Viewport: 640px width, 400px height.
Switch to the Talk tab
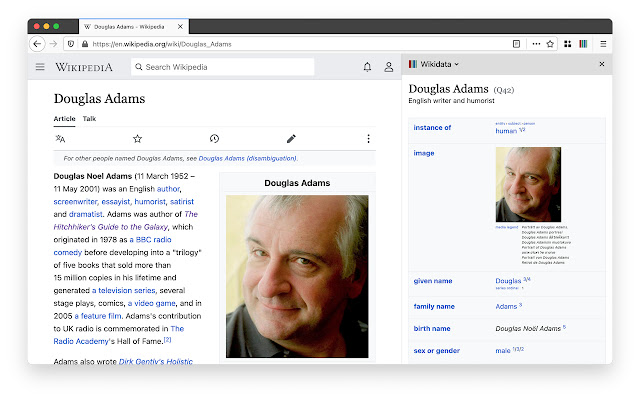pos(89,119)
